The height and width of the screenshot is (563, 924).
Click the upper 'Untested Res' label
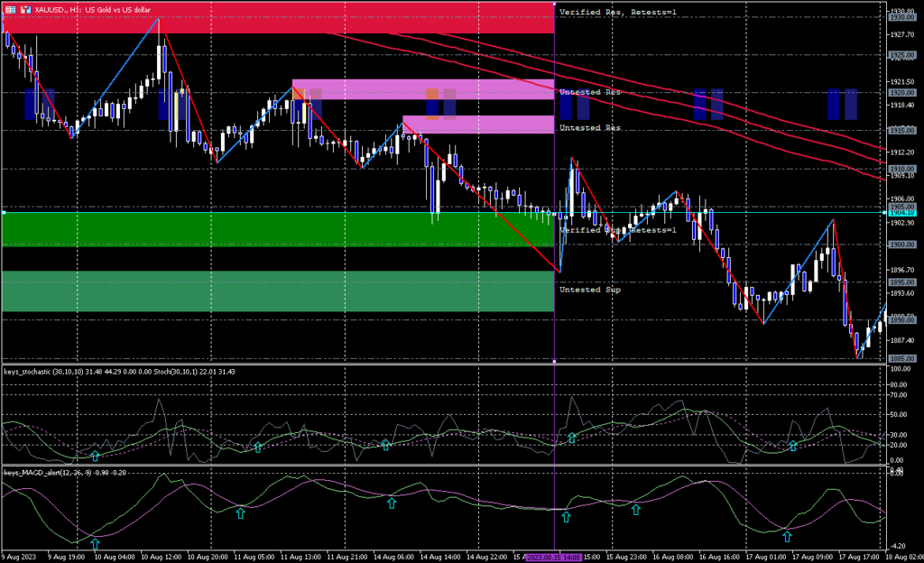tap(590, 92)
